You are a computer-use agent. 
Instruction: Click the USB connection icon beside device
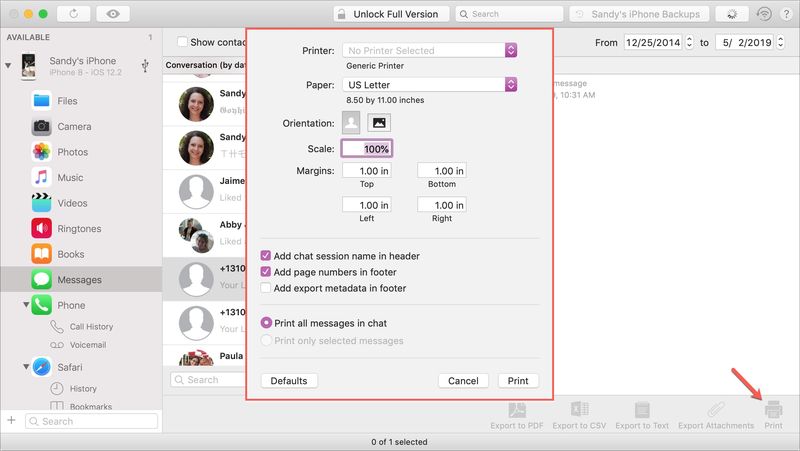(x=145, y=65)
